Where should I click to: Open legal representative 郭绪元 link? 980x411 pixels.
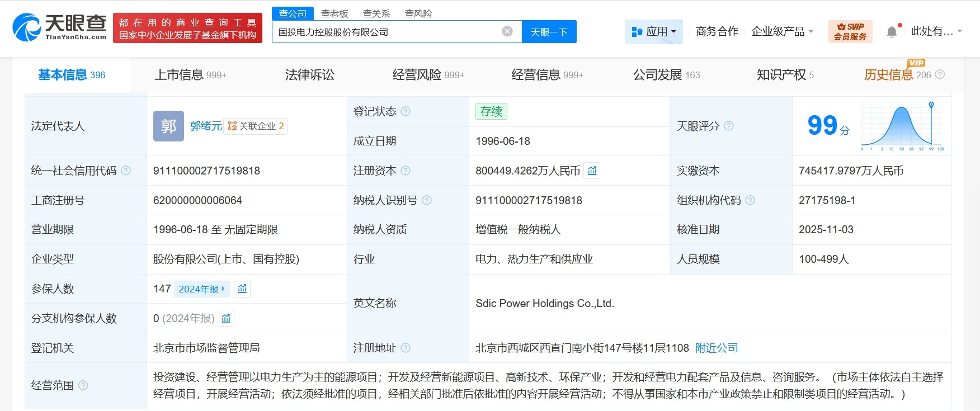pyautogui.click(x=206, y=126)
